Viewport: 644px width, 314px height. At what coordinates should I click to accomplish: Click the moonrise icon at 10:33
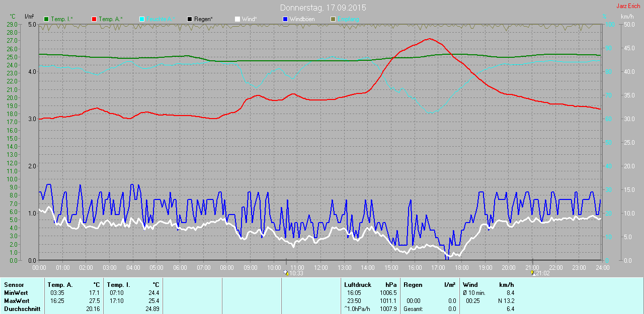pyautogui.click(x=286, y=273)
